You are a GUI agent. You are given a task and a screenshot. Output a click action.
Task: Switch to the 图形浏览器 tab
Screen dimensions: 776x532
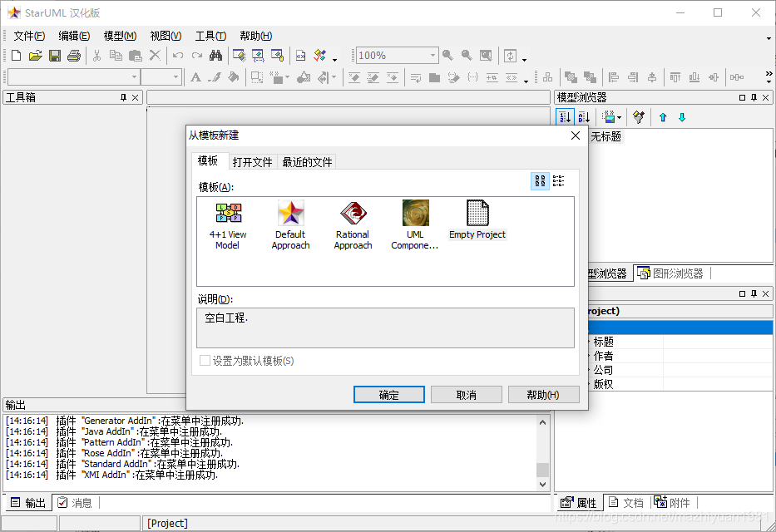click(x=671, y=273)
